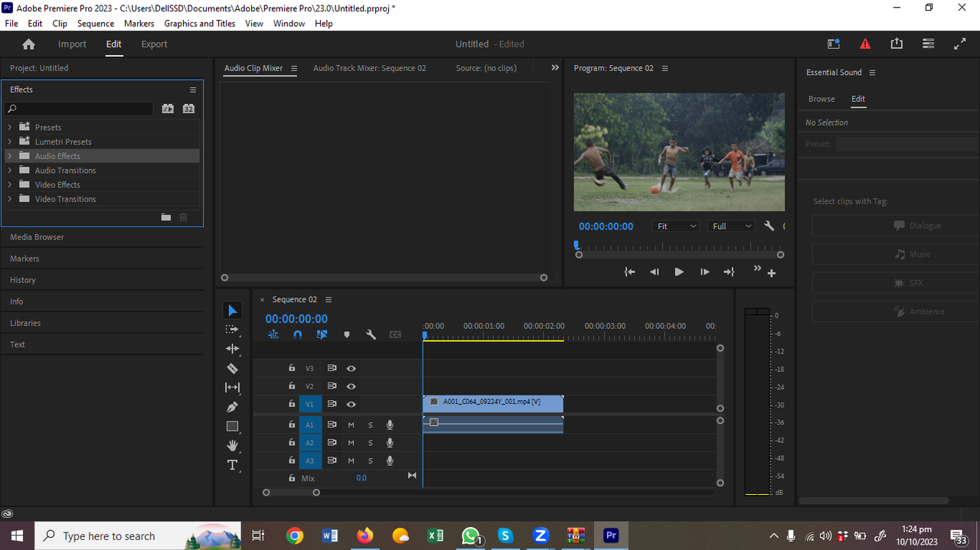980x550 pixels.
Task: Select the Rectangle tool
Action: coord(233,426)
